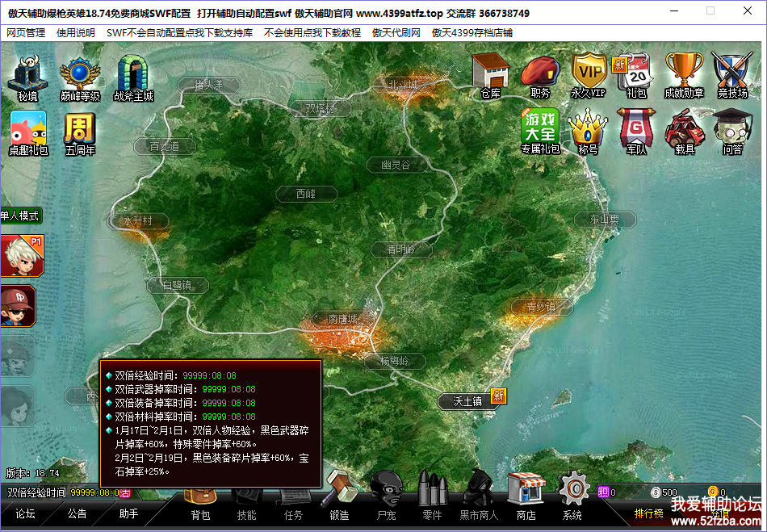Open the 秘境 castle icon
Image resolution: width=767 pixels, height=532 pixels.
click(27, 77)
